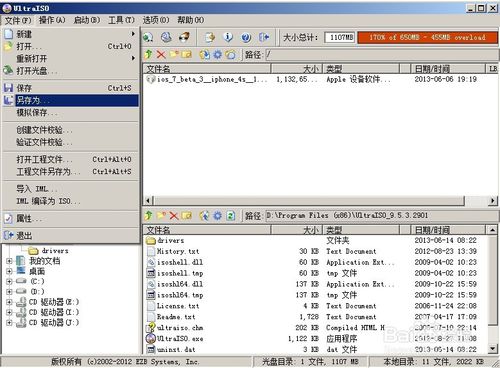Open 属性... from the File menu

(71, 219)
